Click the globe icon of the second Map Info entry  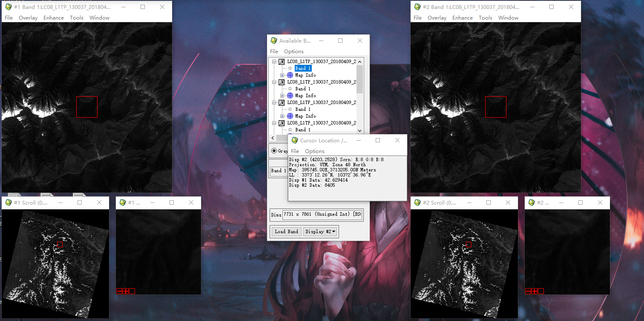[x=290, y=95]
